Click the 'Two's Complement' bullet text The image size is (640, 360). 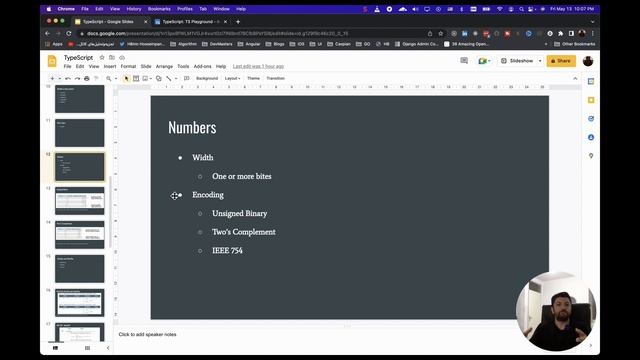point(244,232)
